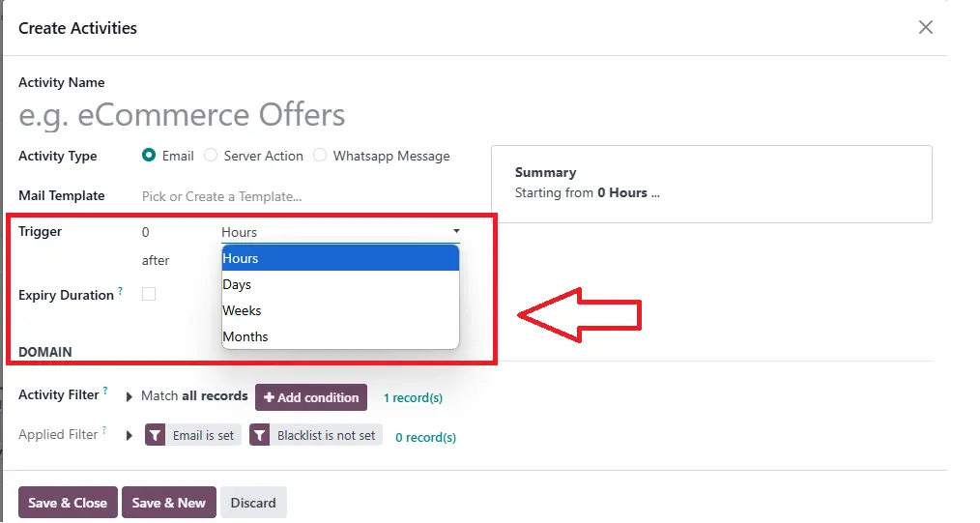Click the Activity Name input field
Viewport: 980px width, 523px height.
click(250, 115)
